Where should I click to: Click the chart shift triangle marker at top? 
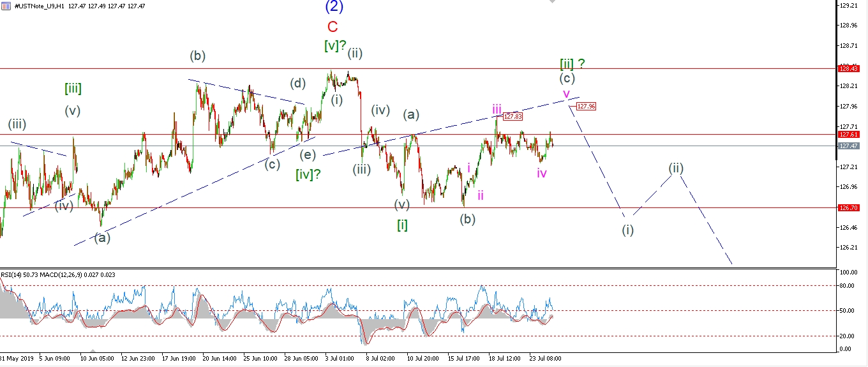[553, 3]
